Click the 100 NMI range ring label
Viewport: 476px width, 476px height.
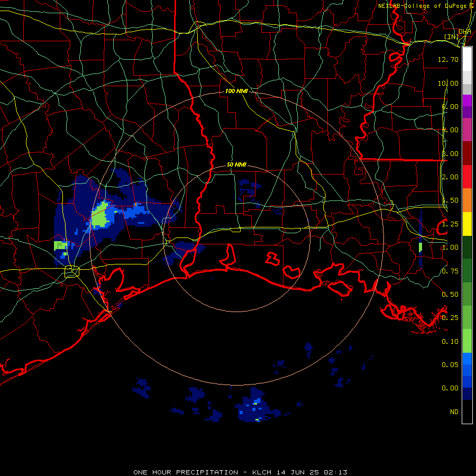[236, 91]
